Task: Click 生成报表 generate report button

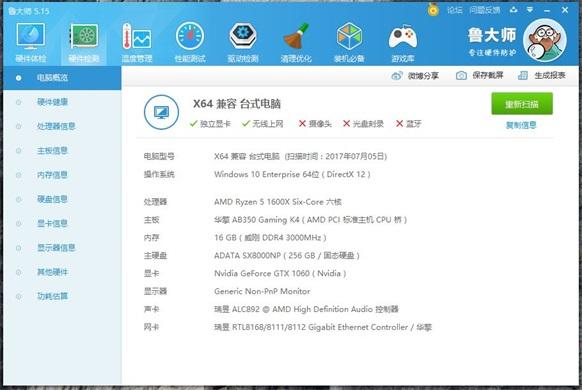Action: (542, 75)
